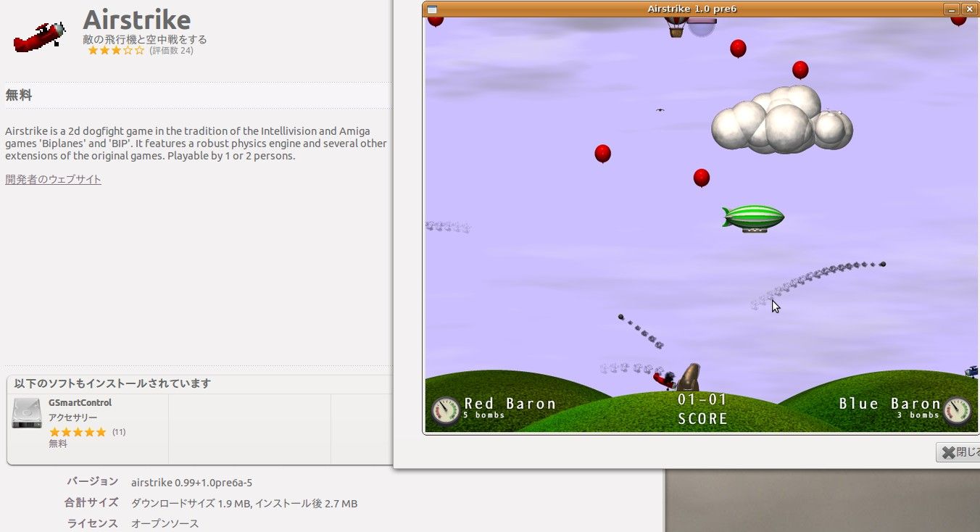This screenshot has height=532, width=980.
Task: Click the 閉じる button in the screenshot dialog
Action: (958, 452)
